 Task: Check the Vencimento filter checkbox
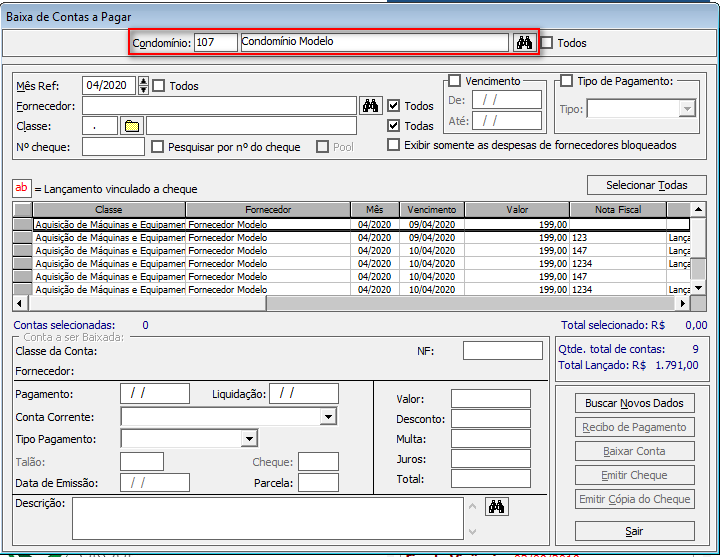pyautogui.click(x=455, y=81)
